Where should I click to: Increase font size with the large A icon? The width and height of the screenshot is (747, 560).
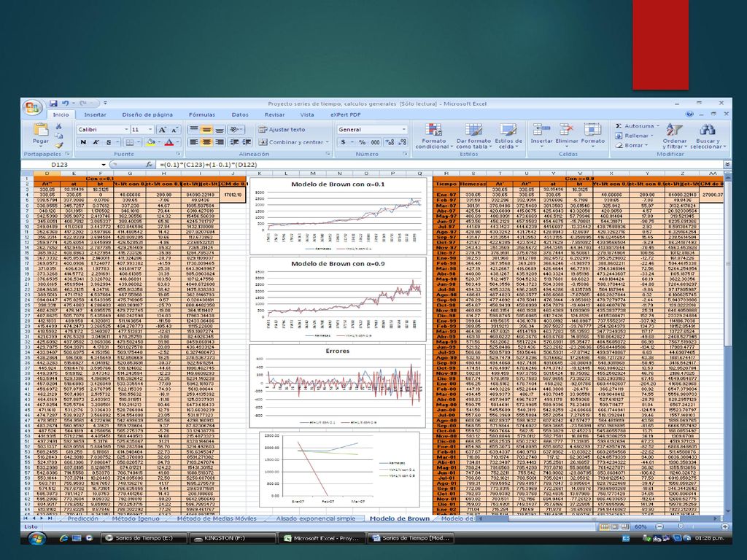coord(162,130)
